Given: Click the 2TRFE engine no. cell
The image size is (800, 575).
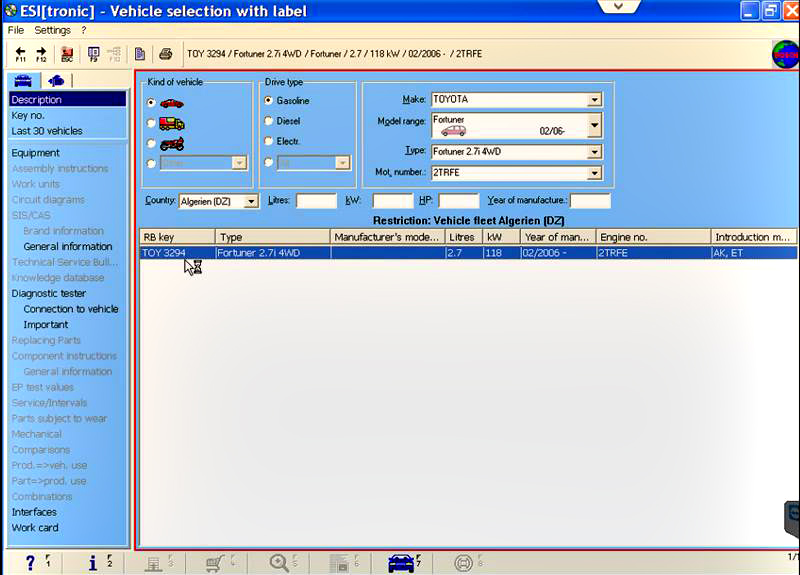Looking at the screenshot, I should (653, 253).
